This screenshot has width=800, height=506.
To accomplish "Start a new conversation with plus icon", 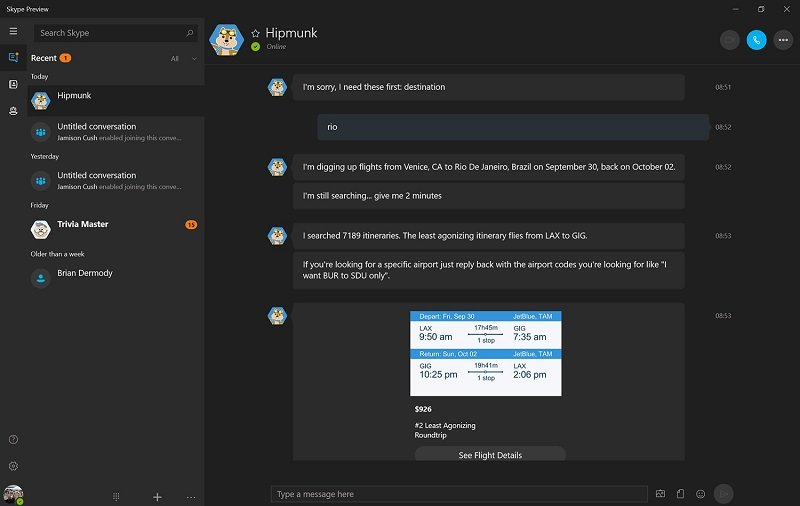I will (157, 496).
